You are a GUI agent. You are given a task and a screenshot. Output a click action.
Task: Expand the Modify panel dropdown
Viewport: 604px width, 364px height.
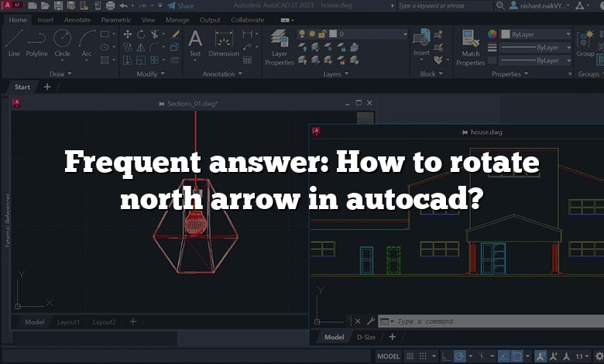(x=151, y=74)
